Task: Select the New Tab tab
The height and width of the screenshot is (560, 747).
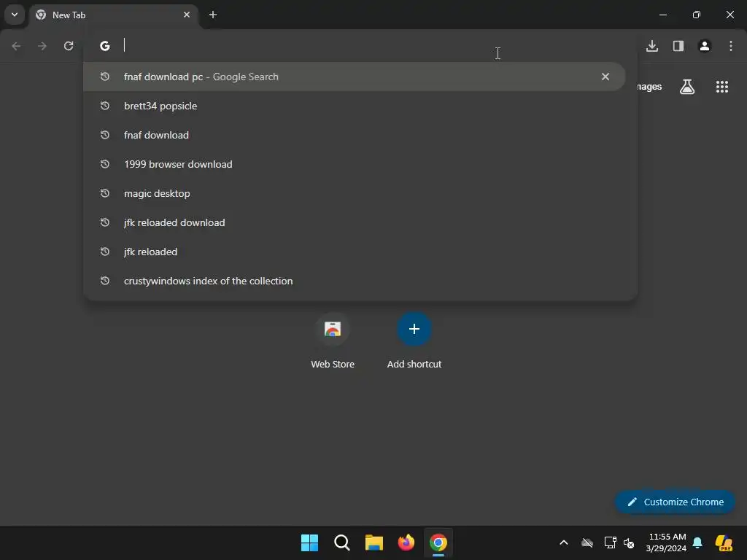Action: [x=113, y=15]
